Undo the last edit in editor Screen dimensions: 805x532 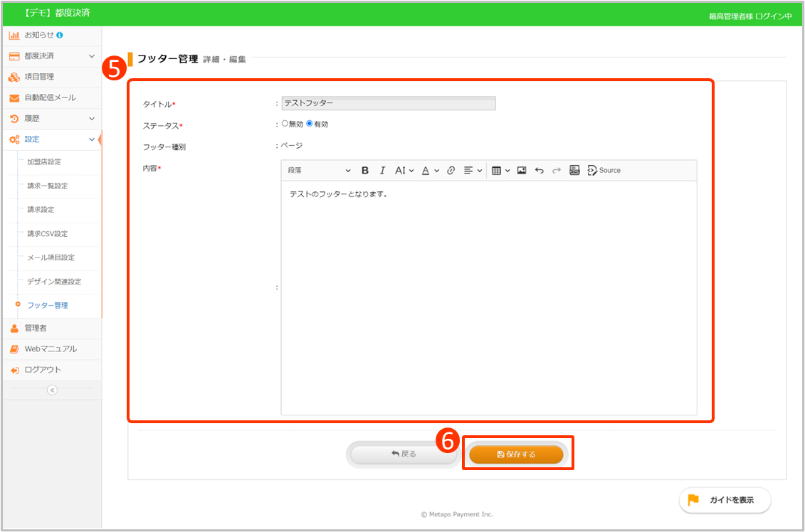tap(539, 171)
